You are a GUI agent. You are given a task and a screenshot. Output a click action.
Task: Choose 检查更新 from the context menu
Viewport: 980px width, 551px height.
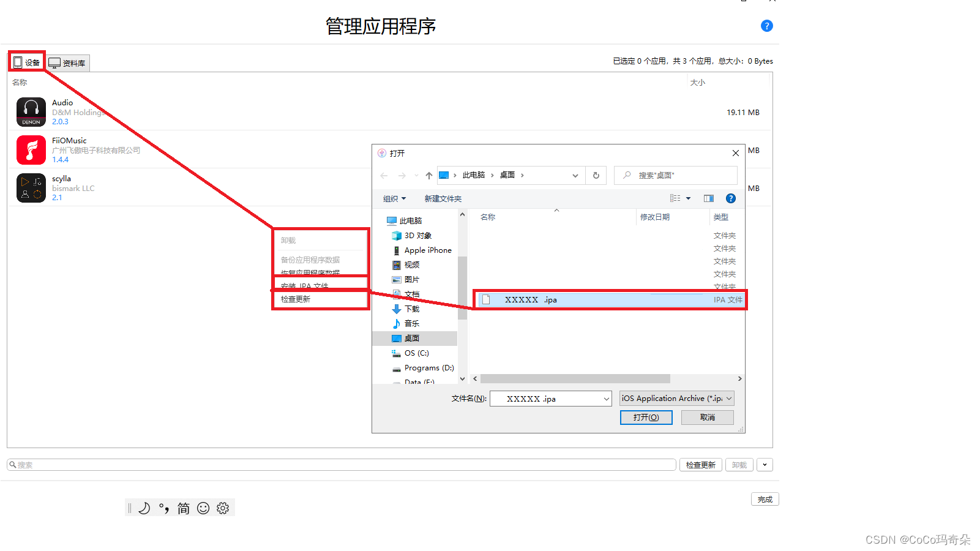(x=296, y=299)
